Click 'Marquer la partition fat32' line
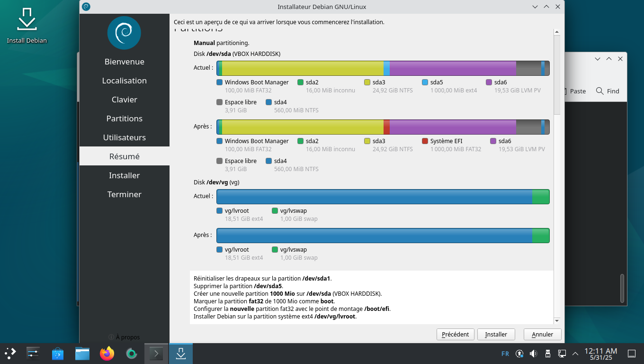 [x=264, y=301]
